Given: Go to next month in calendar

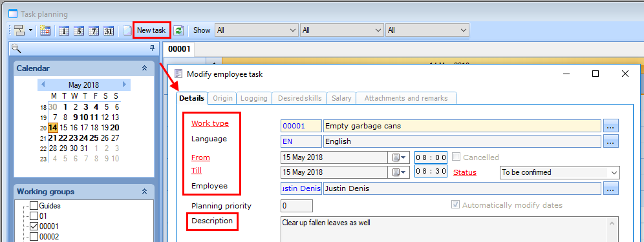Looking at the screenshot, I should click(x=124, y=85).
